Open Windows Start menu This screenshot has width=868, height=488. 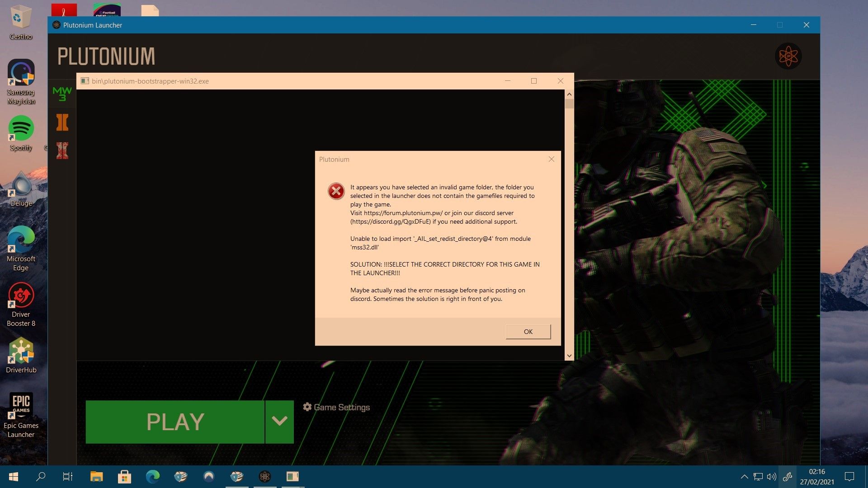(14, 476)
